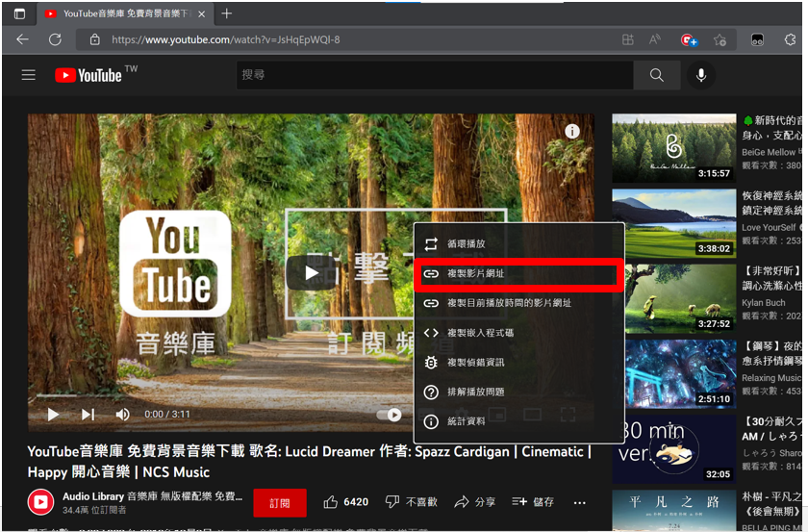Image resolution: width=808 pixels, height=532 pixels.
Task: Open the browser apps grid icon
Action: tap(627, 39)
